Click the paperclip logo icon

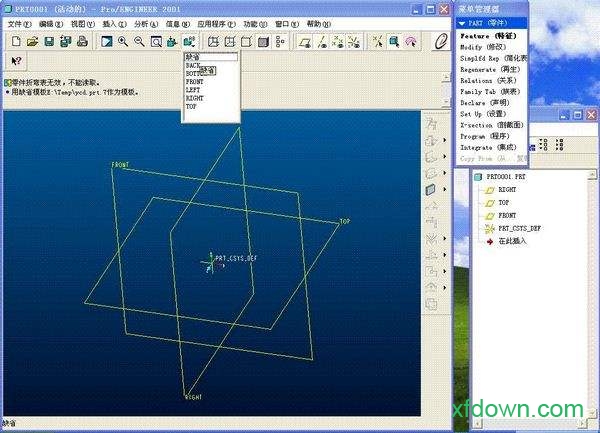pos(440,41)
